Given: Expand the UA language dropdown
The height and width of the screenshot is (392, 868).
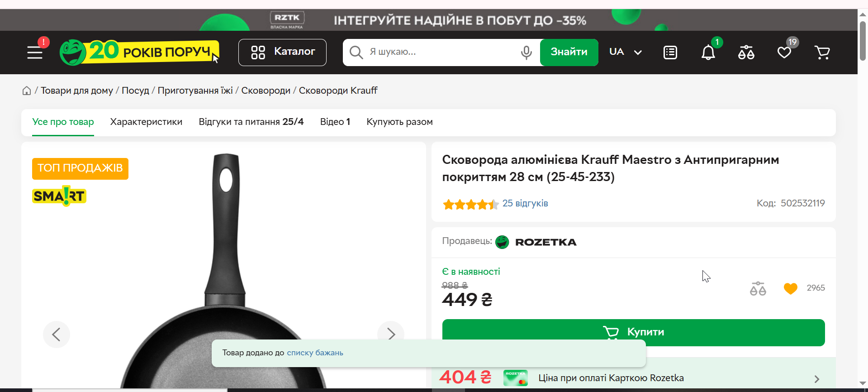Looking at the screenshot, I should [x=626, y=52].
